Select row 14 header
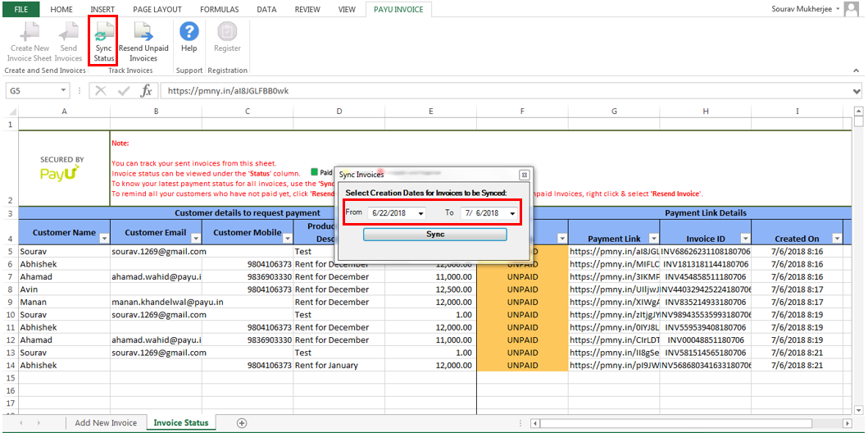The height and width of the screenshot is (433, 868). tap(9, 366)
